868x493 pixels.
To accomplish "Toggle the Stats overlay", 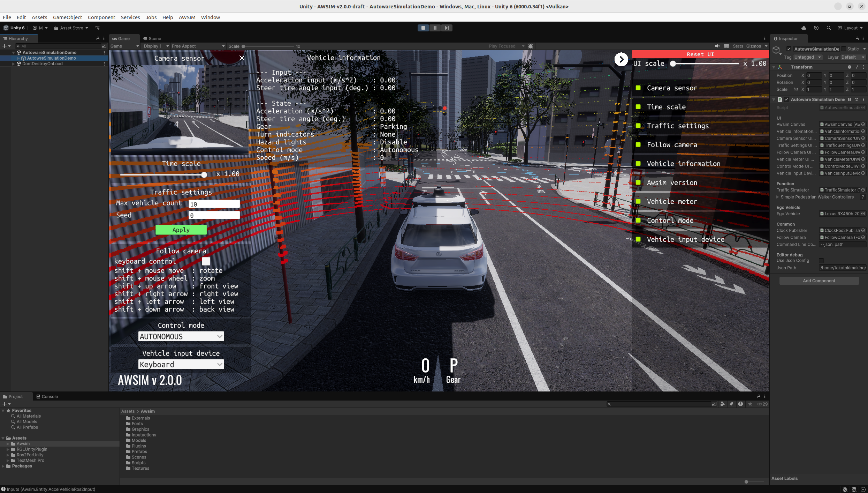I will click(x=738, y=46).
